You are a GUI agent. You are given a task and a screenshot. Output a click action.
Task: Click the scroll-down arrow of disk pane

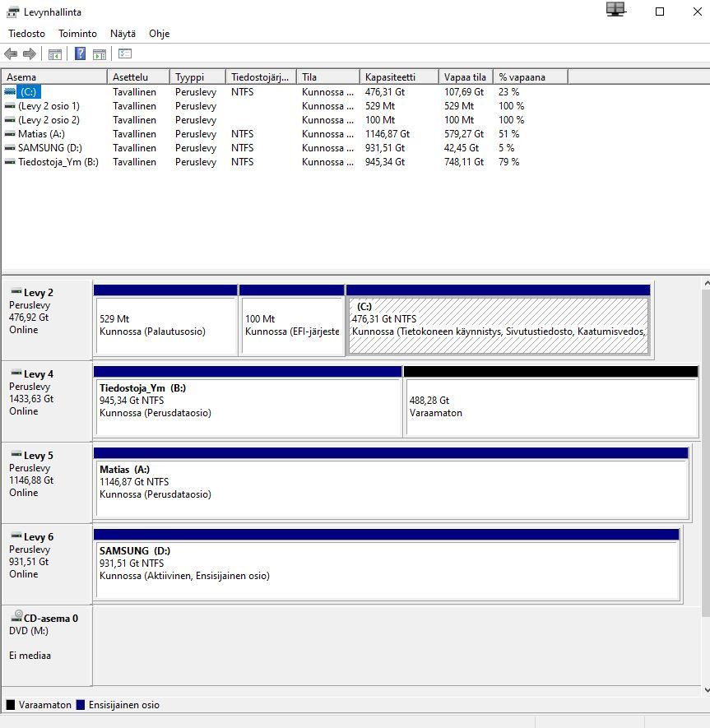(x=706, y=690)
